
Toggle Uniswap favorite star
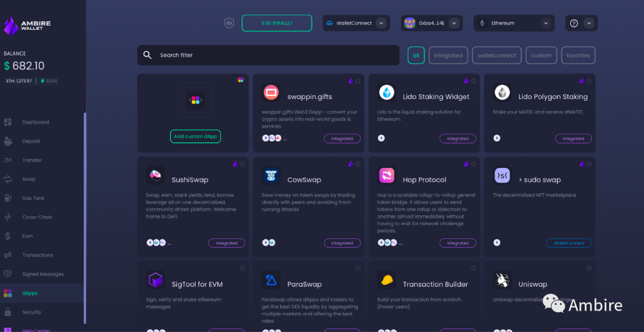click(x=589, y=268)
